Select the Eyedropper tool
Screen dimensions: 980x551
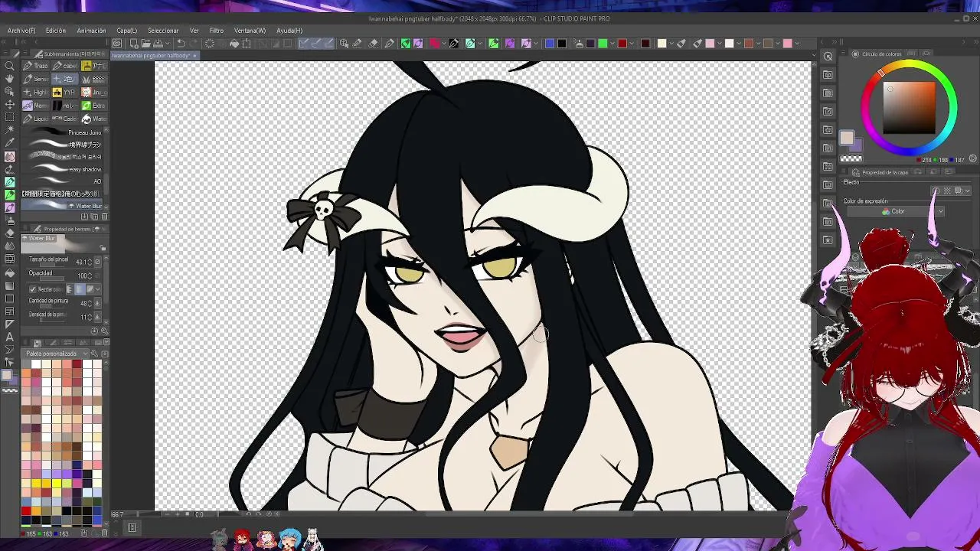[x=9, y=143]
